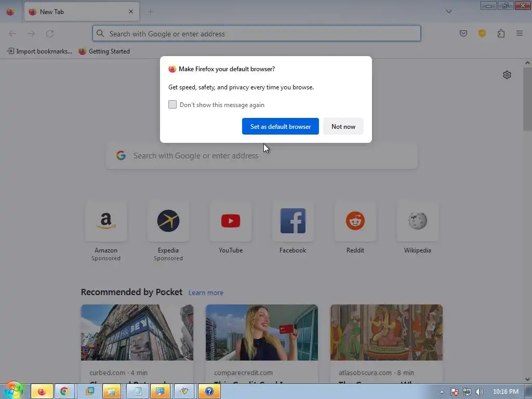Image resolution: width=532 pixels, height=399 pixels.
Task: Close the New Tab tab
Action: pos(131,11)
